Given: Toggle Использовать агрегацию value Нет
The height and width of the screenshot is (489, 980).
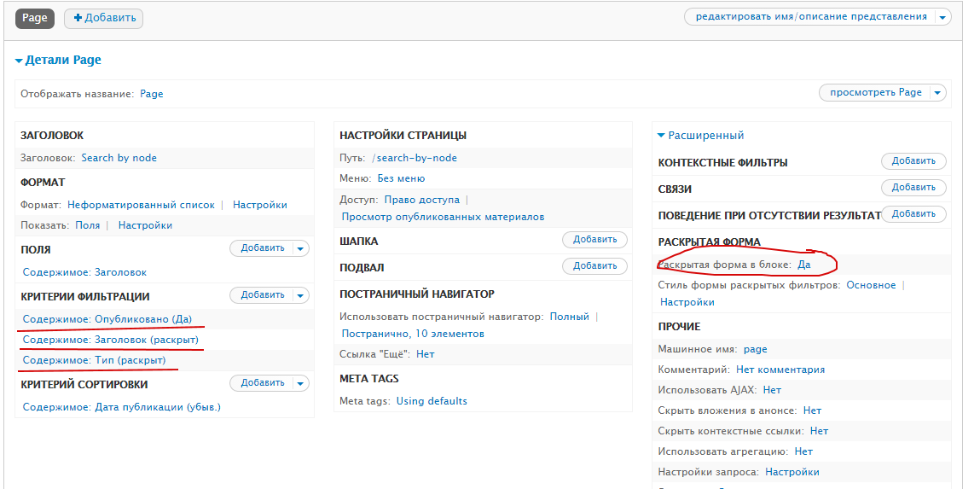Looking at the screenshot, I should click(803, 451).
